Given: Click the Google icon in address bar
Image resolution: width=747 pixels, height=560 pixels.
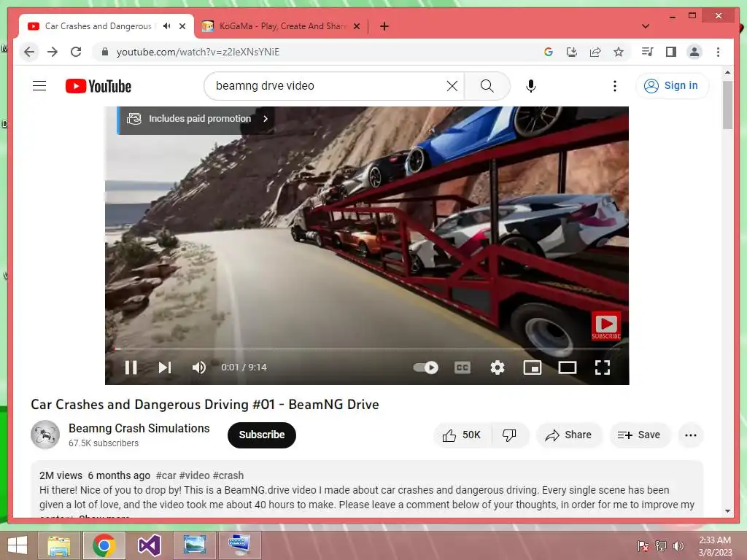Looking at the screenshot, I should pyautogui.click(x=549, y=52).
